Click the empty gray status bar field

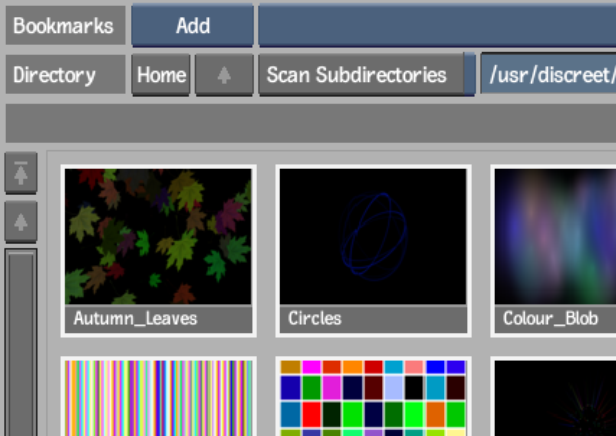coord(311,123)
